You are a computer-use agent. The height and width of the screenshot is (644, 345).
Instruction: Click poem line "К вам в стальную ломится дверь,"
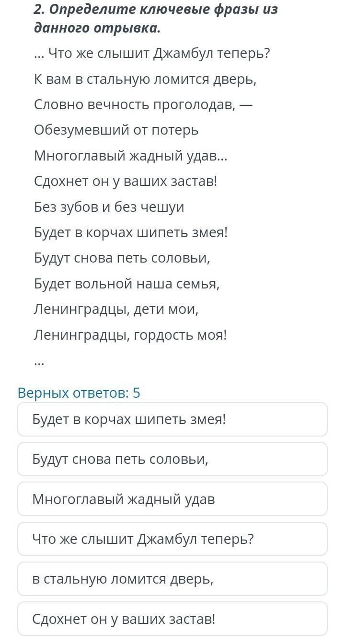tap(145, 79)
